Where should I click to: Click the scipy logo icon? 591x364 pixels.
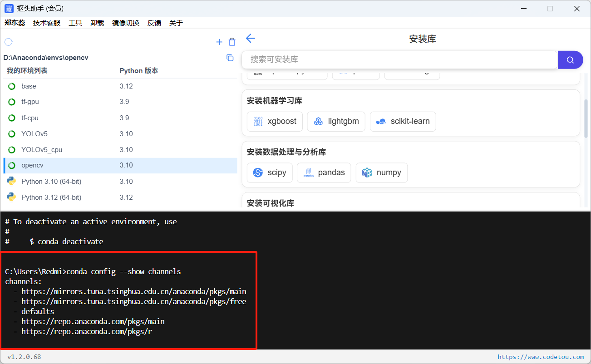pyautogui.click(x=258, y=172)
